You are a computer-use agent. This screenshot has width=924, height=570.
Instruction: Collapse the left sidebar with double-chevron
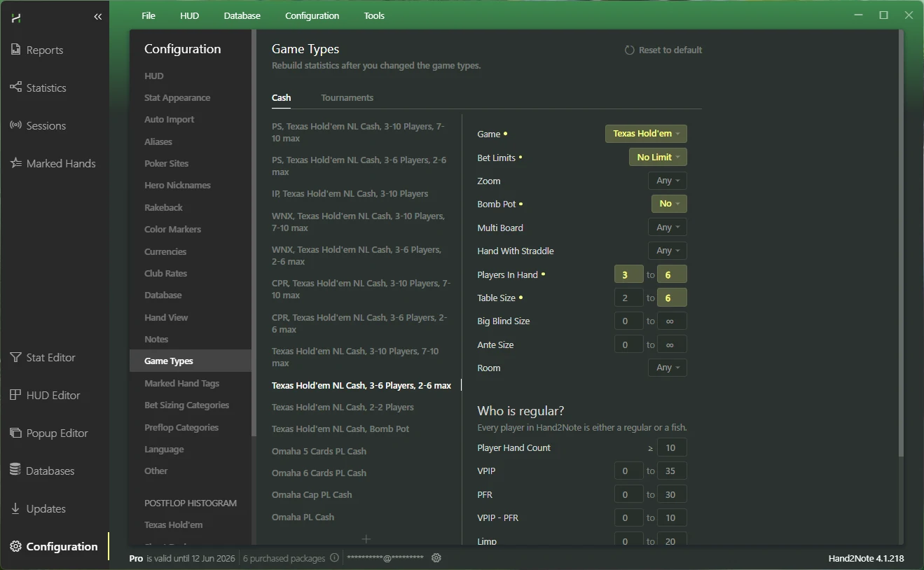(x=98, y=17)
